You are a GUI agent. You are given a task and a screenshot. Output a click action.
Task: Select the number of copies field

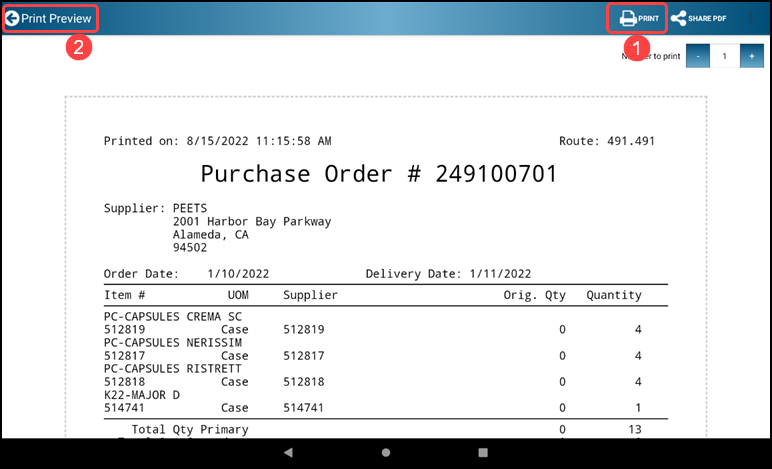click(725, 56)
